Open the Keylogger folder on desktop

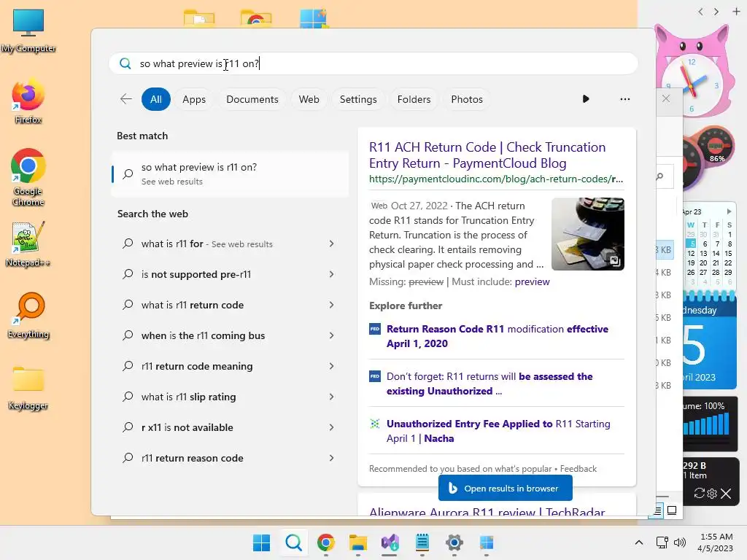[x=28, y=388]
